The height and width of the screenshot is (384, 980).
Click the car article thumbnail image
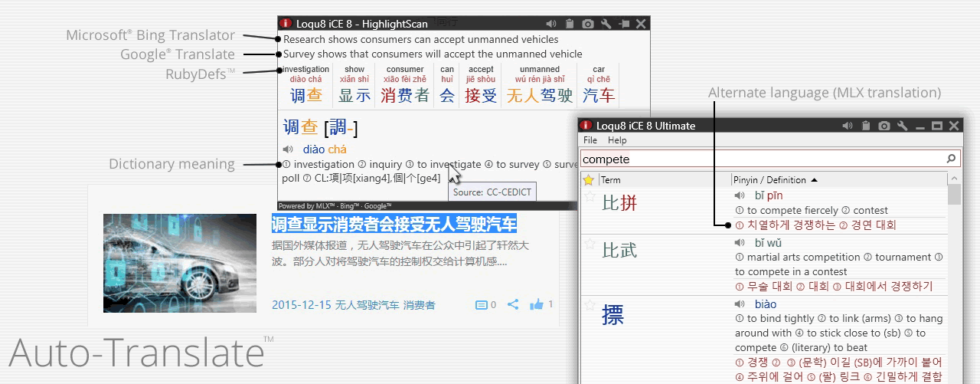point(180,264)
